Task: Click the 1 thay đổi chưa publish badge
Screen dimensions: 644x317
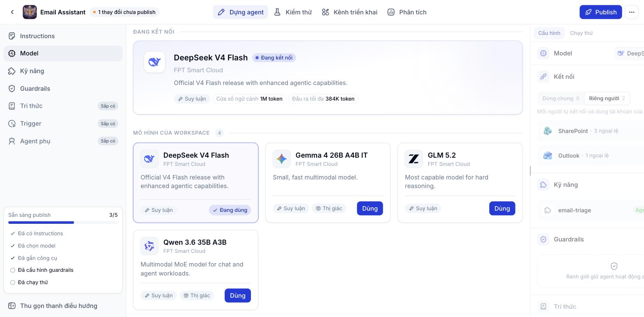Action: tap(124, 12)
